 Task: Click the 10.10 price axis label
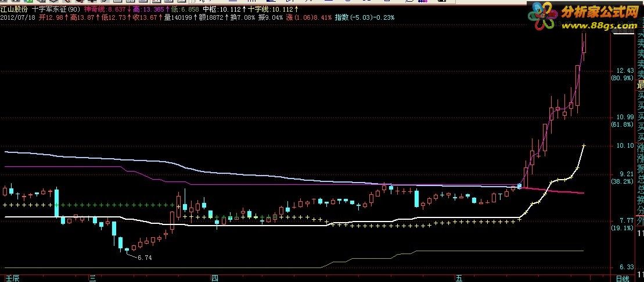(625, 145)
